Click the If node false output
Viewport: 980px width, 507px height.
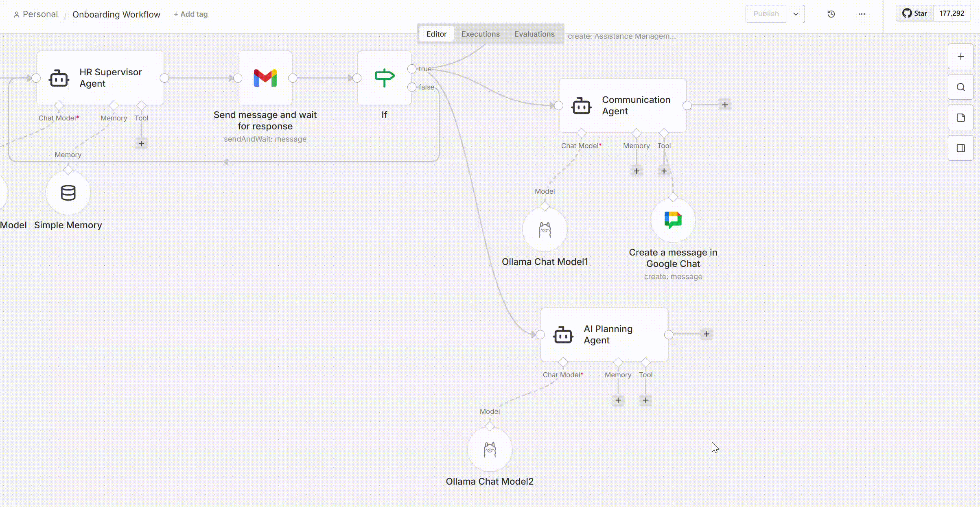pos(412,87)
